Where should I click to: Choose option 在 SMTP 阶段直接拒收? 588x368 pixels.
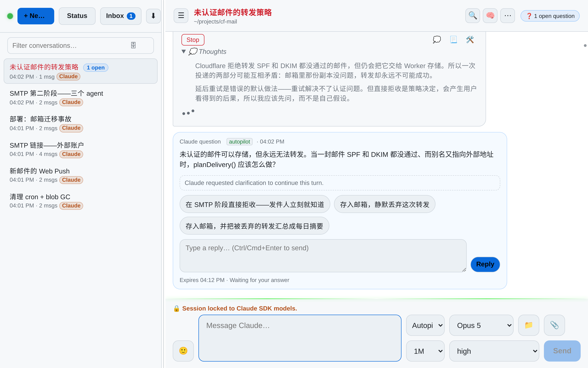(255, 204)
